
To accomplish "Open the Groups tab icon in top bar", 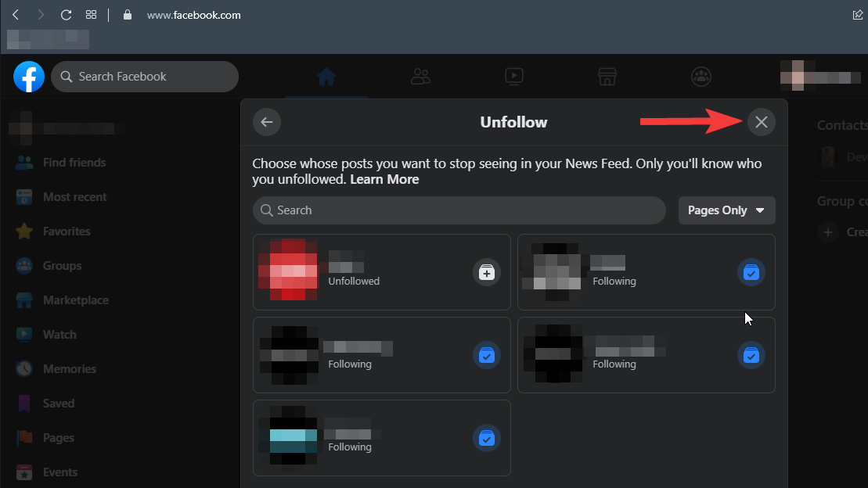I will click(x=701, y=77).
